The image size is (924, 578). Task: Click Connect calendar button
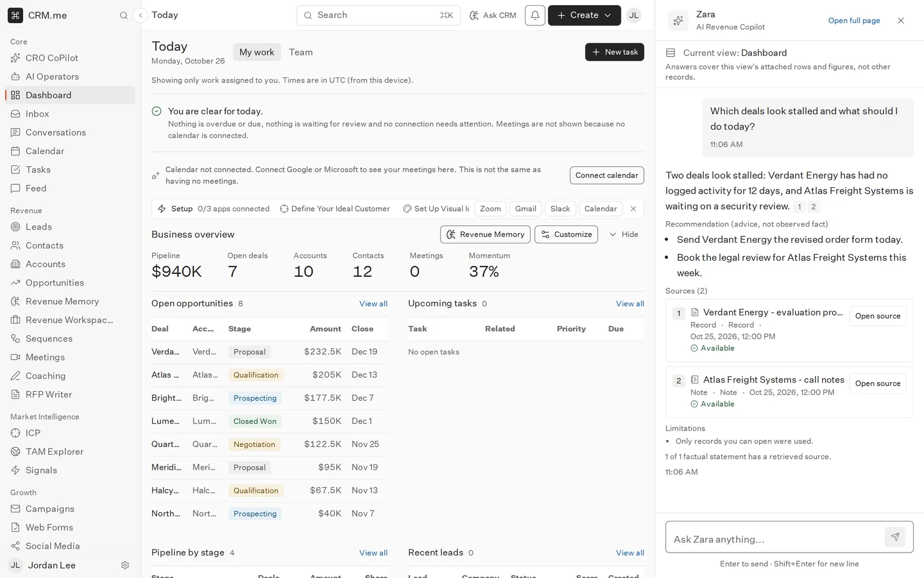[606, 175]
